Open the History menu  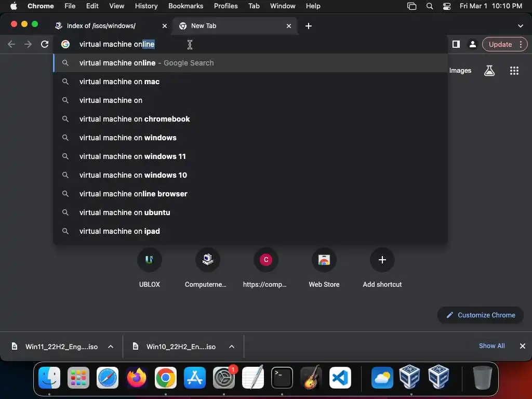point(146,6)
